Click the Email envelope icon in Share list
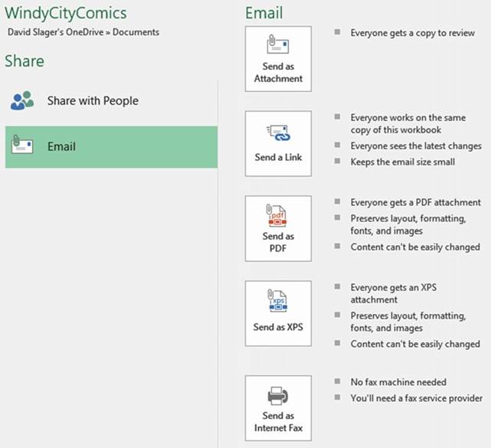 pyautogui.click(x=23, y=146)
